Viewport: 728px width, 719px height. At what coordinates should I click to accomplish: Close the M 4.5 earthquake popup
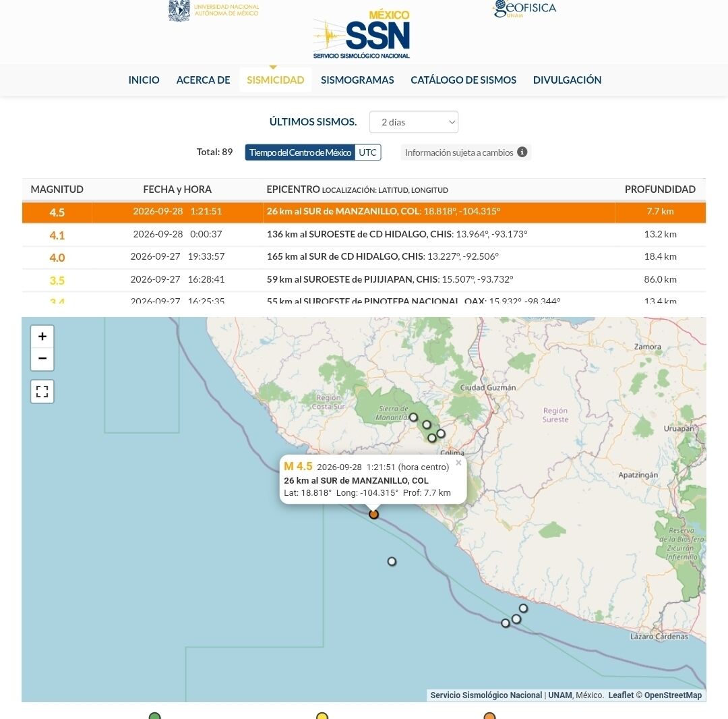[459, 463]
